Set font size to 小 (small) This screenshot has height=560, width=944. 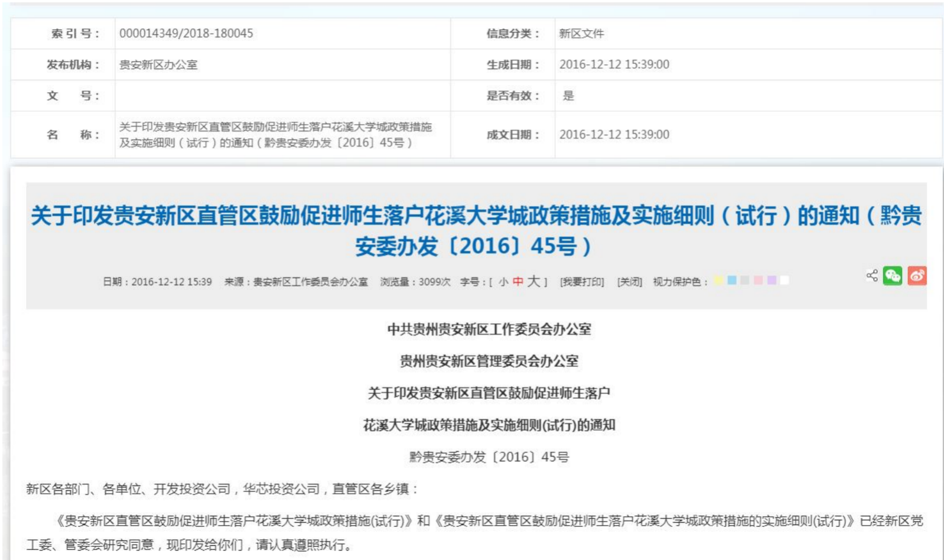(x=503, y=282)
